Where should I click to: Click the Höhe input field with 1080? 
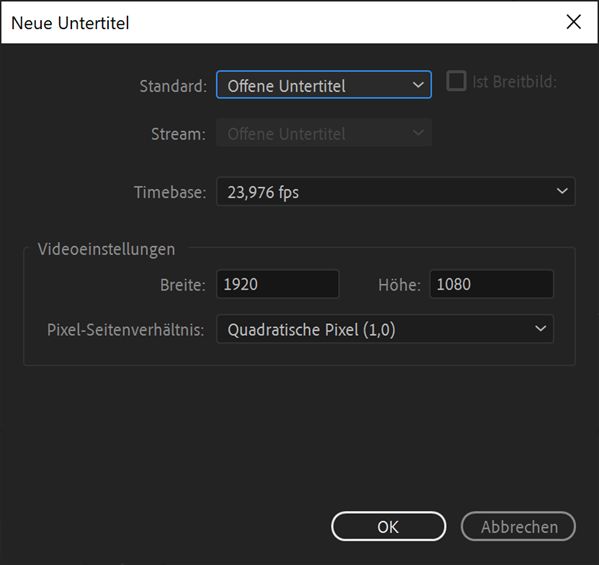(x=491, y=284)
